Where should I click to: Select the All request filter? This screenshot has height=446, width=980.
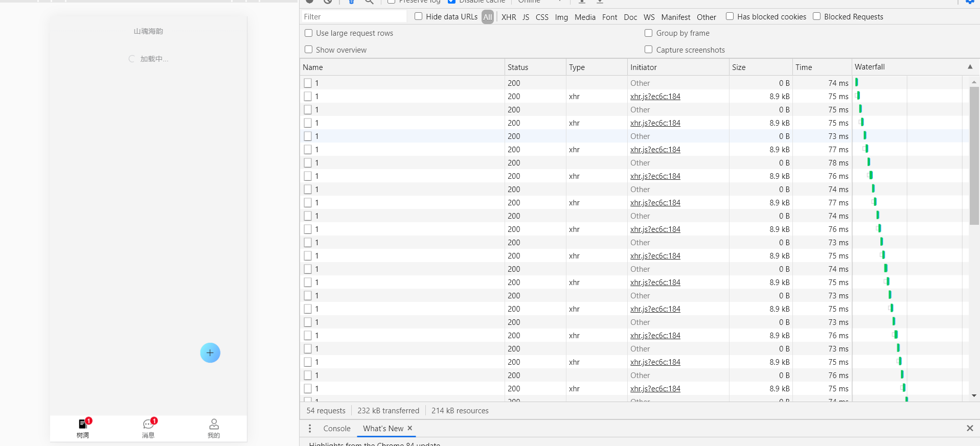point(488,17)
